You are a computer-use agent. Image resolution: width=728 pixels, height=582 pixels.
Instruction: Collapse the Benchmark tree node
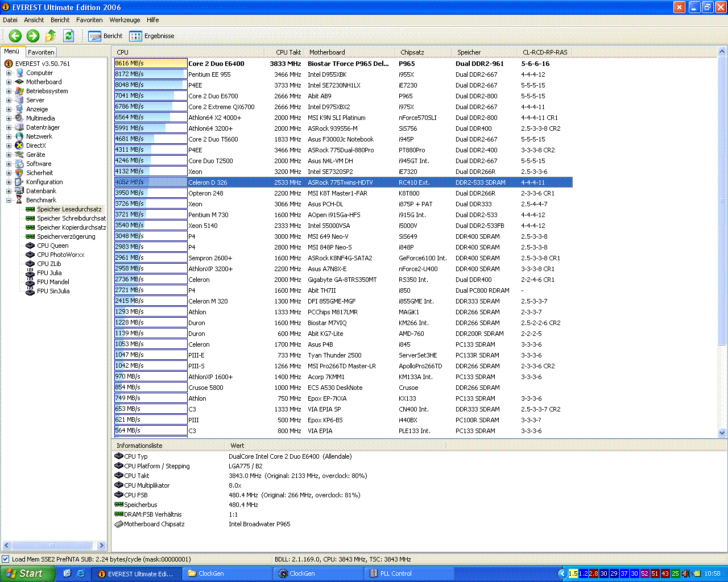9,200
